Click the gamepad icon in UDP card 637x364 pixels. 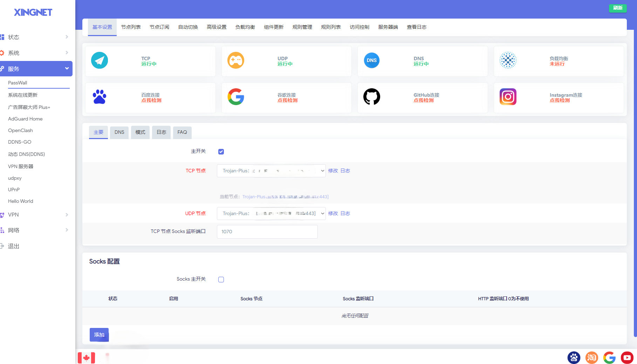coord(236,60)
